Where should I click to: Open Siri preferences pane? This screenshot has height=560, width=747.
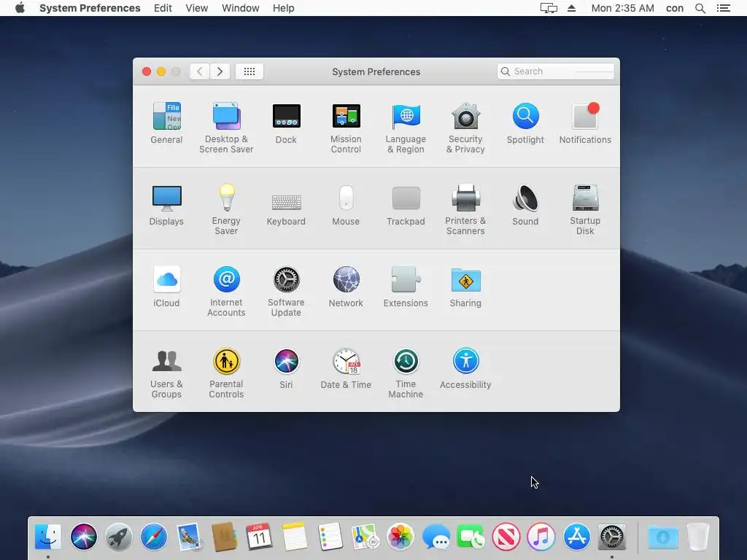click(x=286, y=368)
